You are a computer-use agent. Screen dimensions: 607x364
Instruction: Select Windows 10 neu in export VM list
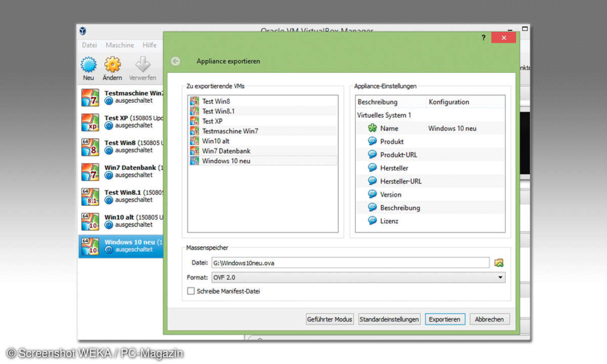point(262,161)
